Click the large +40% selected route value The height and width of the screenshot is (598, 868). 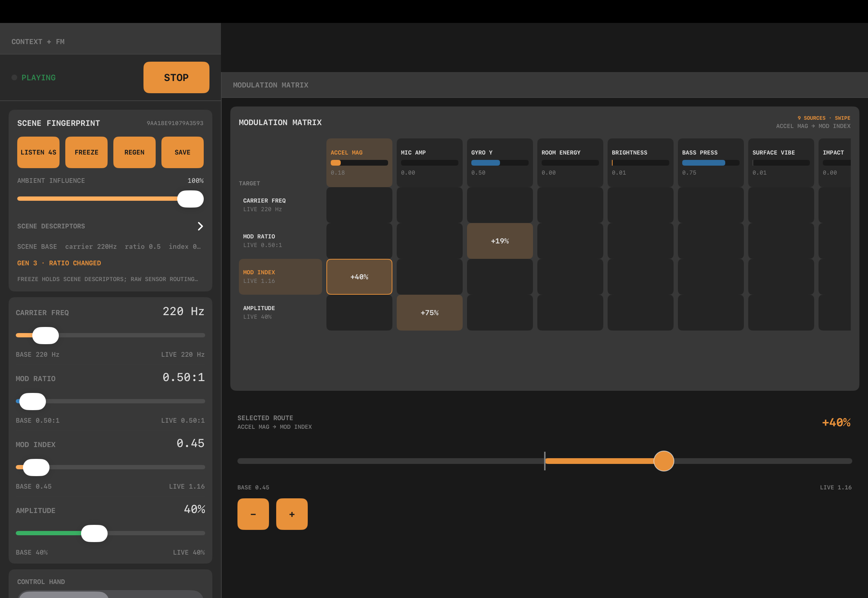[836, 423]
